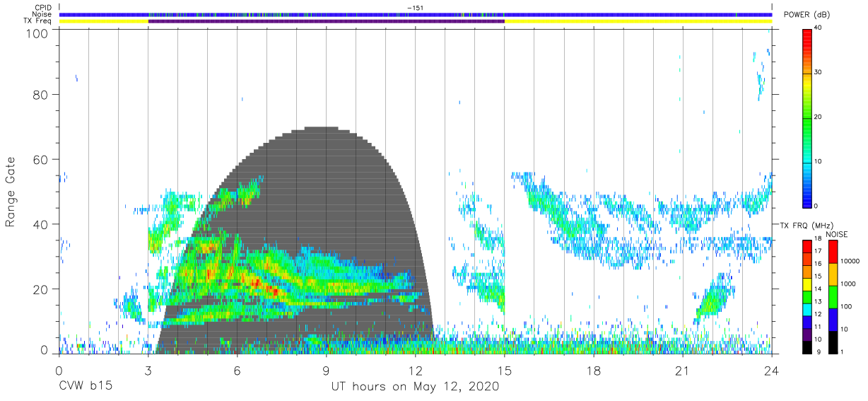Image resolution: width=868 pixels, height=401 pixels.
Task: Click the y-axis tick label "100"
Action: coord(38,33)
